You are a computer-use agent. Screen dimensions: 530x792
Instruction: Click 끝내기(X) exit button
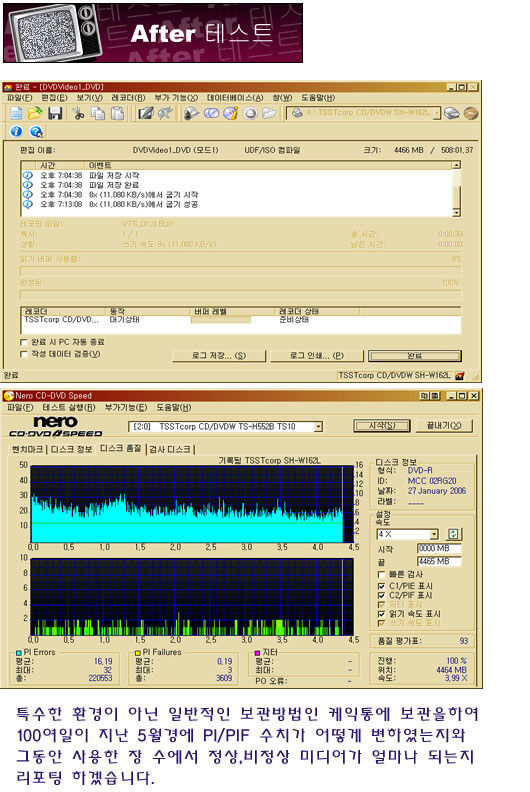444,426
